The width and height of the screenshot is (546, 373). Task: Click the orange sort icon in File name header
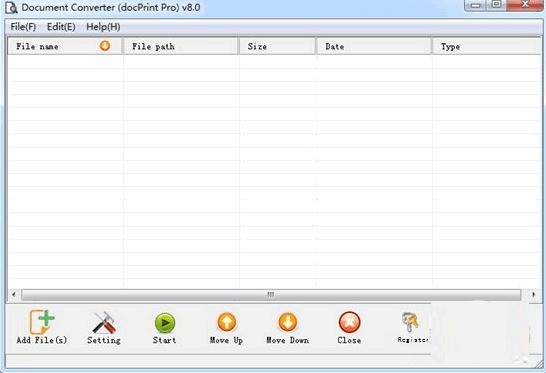(x=105, y=46)
